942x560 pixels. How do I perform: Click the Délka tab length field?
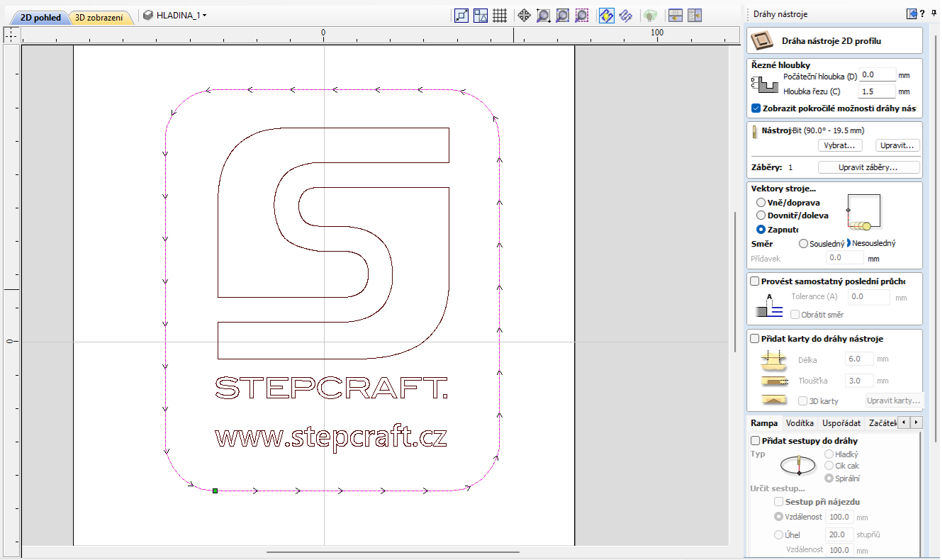(860, 359)
